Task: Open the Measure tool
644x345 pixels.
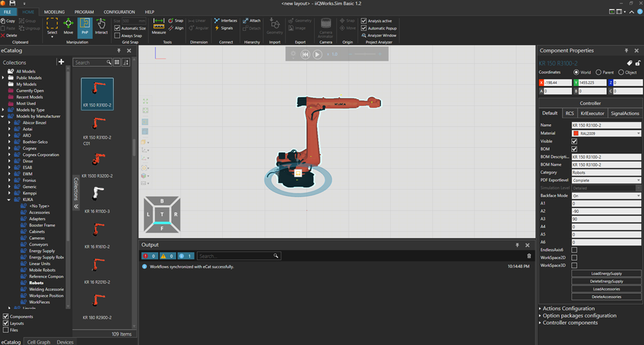Action: (x=159, y=27)
